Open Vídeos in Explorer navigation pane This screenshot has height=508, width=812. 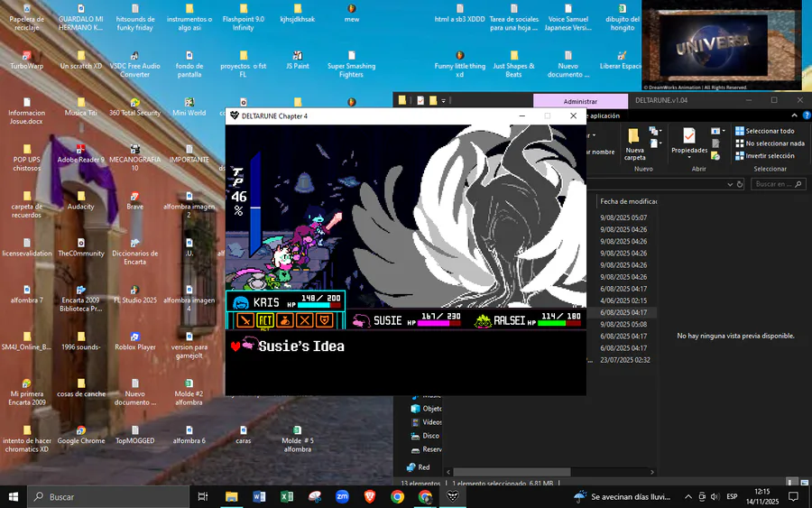(426, 422)
